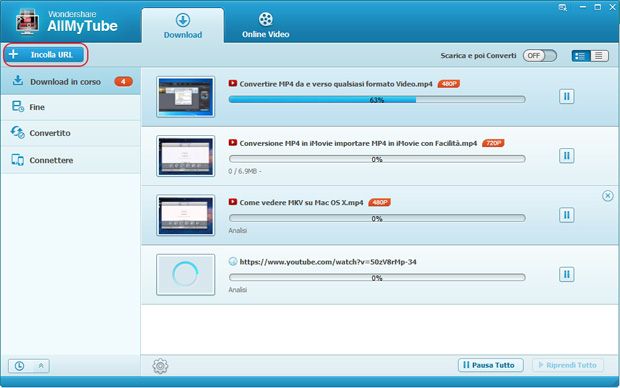Click the Fine sidebar icon
620x388 pixels.
[17, 106]
